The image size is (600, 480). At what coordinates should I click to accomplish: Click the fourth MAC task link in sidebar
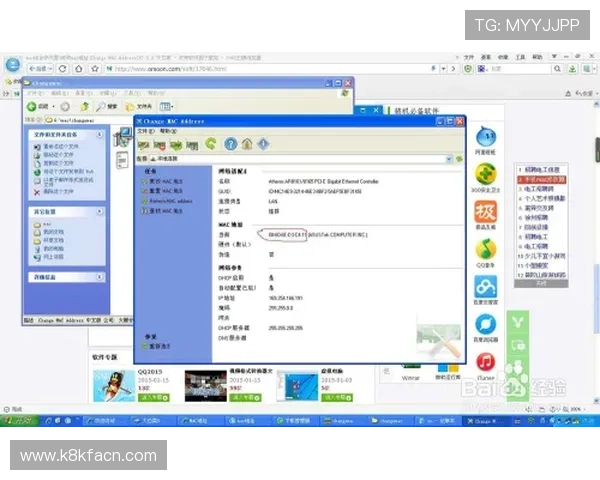click(162, 211)
